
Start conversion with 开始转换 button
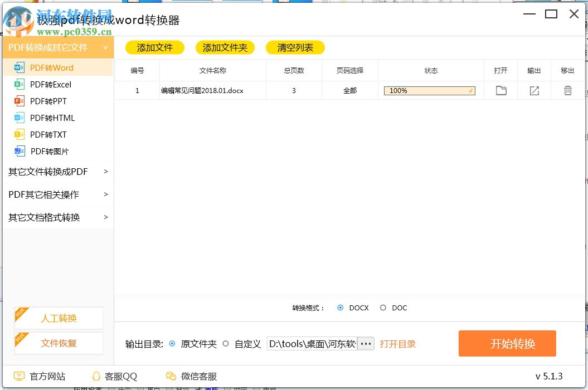pyautogui.click(x=507, y=343)
